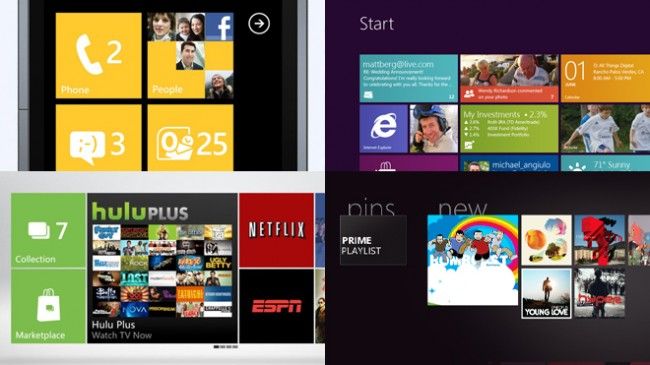
Task: Select the Prime Playlist pin
Action: point(373,240)
